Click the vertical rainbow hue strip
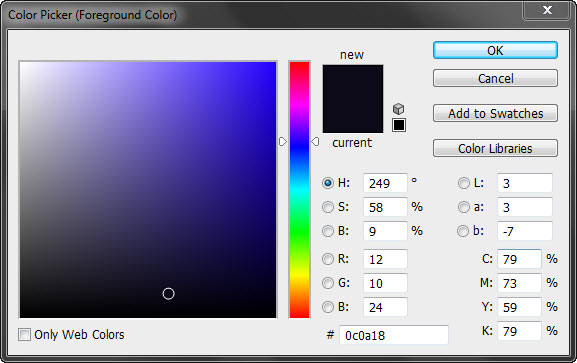 [299, 190]
